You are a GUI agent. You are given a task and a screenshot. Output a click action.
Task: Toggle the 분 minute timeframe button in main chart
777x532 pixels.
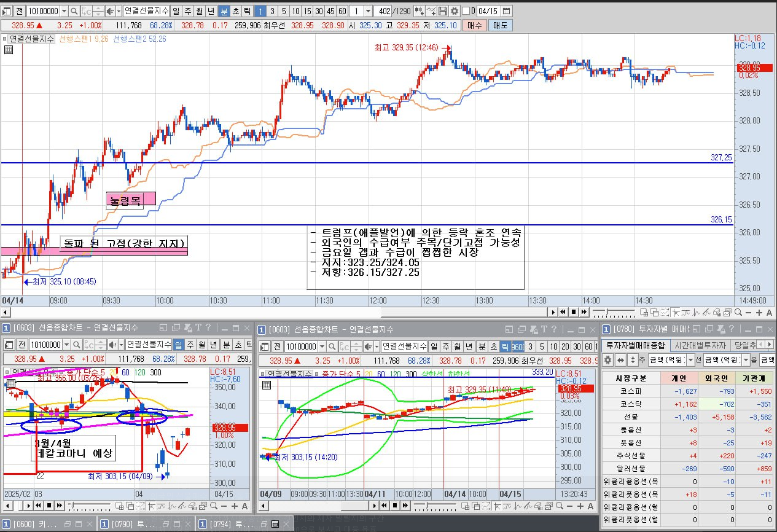pos(224,11)
